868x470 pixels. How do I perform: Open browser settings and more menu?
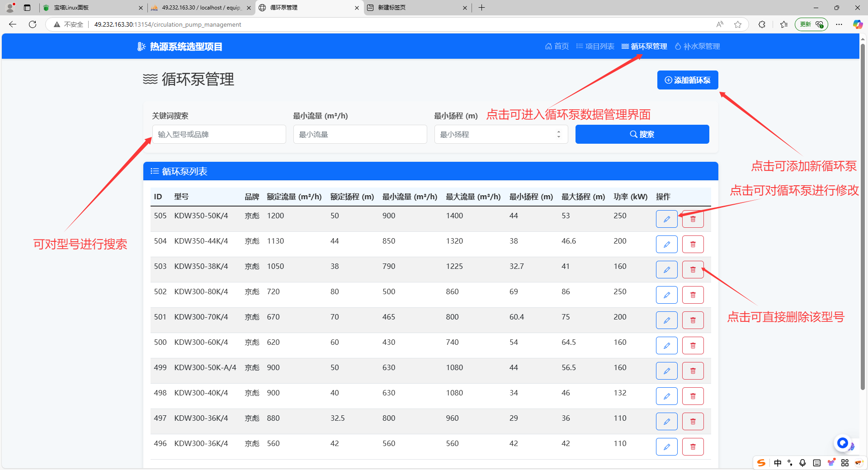(839, 24)
